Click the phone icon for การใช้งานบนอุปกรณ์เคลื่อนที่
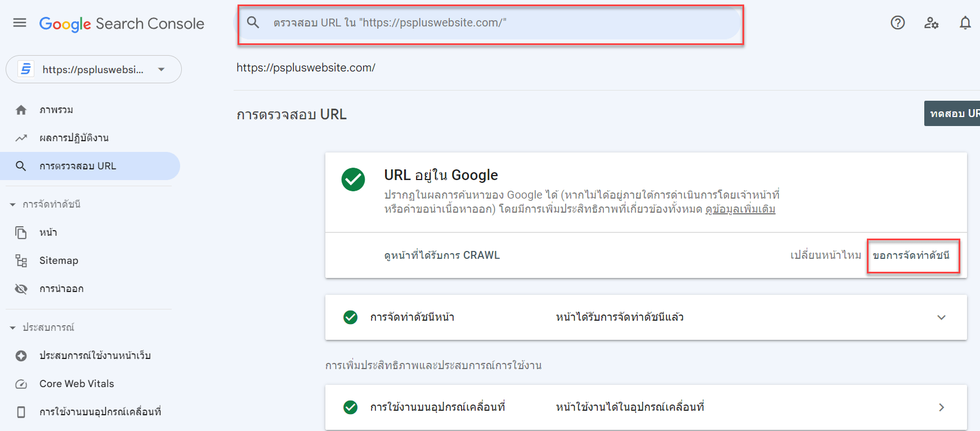980x431 pixels. (21, 412)
